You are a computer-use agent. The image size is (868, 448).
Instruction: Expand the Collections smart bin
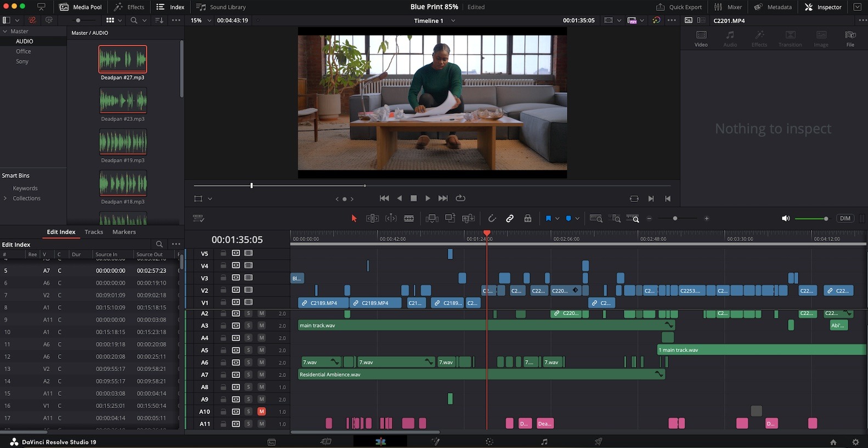pyautogui.click(x=5, y=198)
